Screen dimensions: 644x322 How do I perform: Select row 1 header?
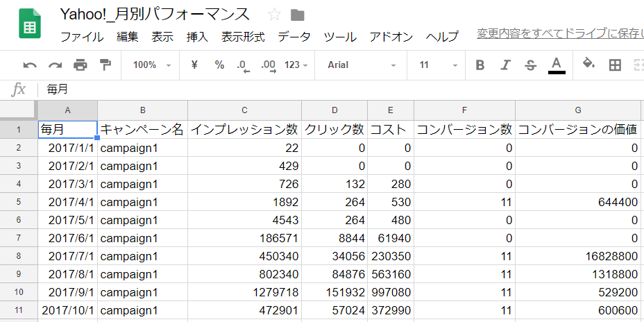pos(19,130)
